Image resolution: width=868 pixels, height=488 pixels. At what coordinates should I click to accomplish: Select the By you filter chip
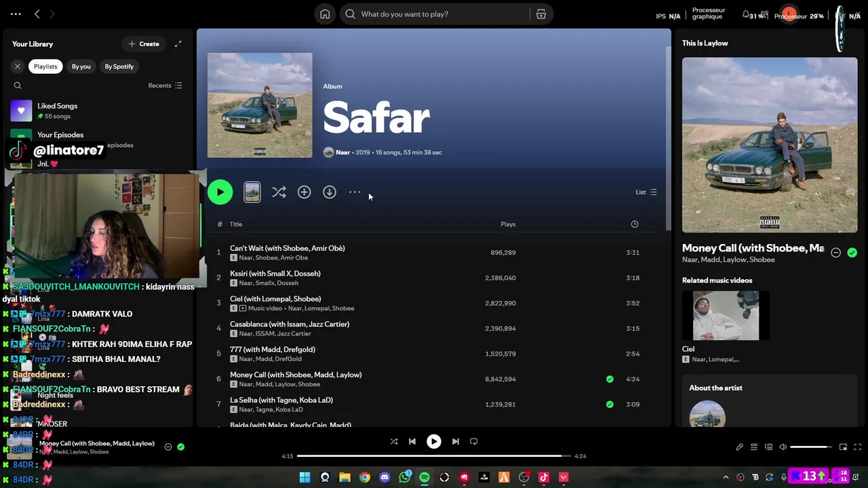coord(81,66)
